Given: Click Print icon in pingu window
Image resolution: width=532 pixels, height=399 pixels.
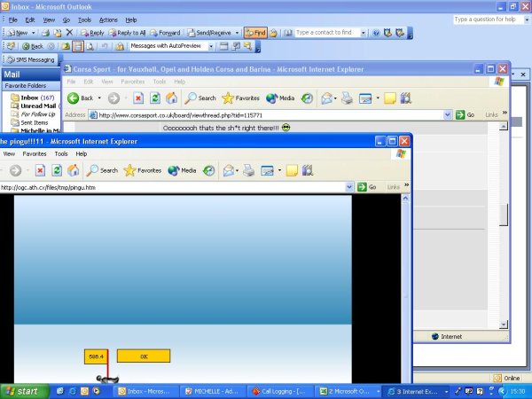Looking at the screenshot, I should coord(248,170).
